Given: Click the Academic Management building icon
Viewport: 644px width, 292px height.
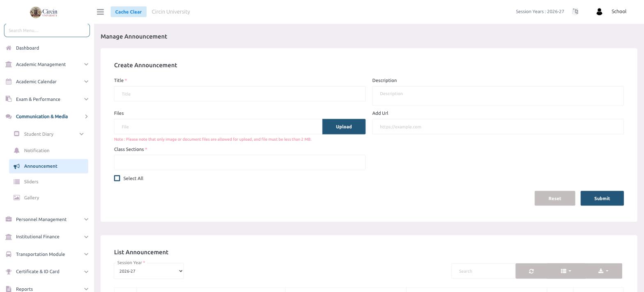Looking at the screenshot, I should point(9,64).
